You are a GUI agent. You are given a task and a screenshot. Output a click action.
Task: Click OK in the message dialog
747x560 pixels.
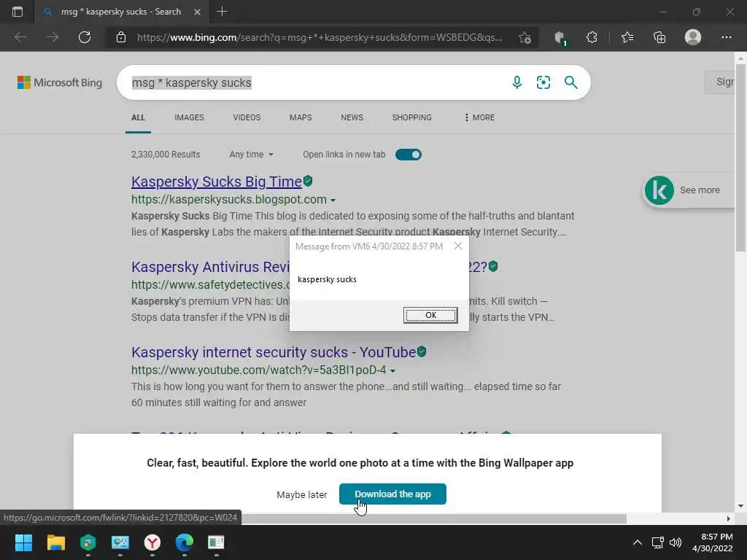[x=430, y=315]
